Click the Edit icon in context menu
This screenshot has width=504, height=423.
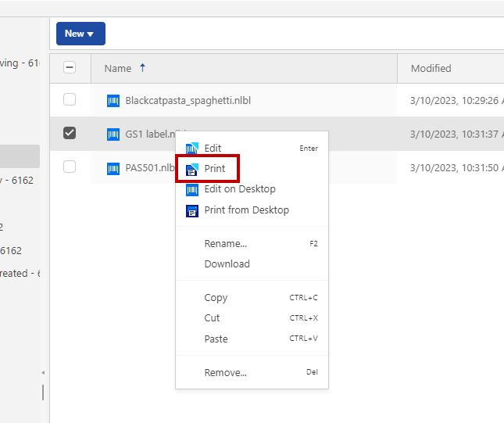[x=192, y=148]
